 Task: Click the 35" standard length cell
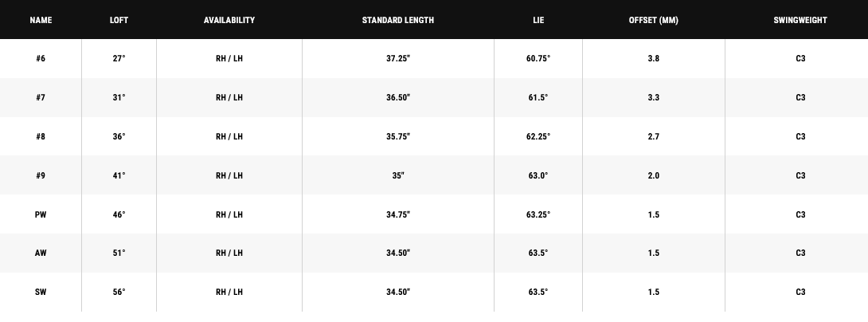point(398,175)
